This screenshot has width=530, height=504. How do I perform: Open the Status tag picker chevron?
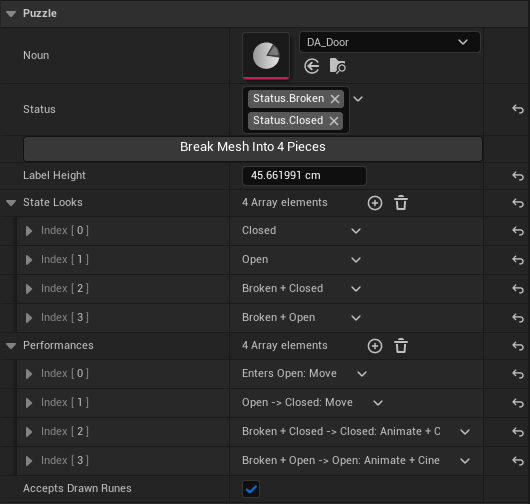358,99
